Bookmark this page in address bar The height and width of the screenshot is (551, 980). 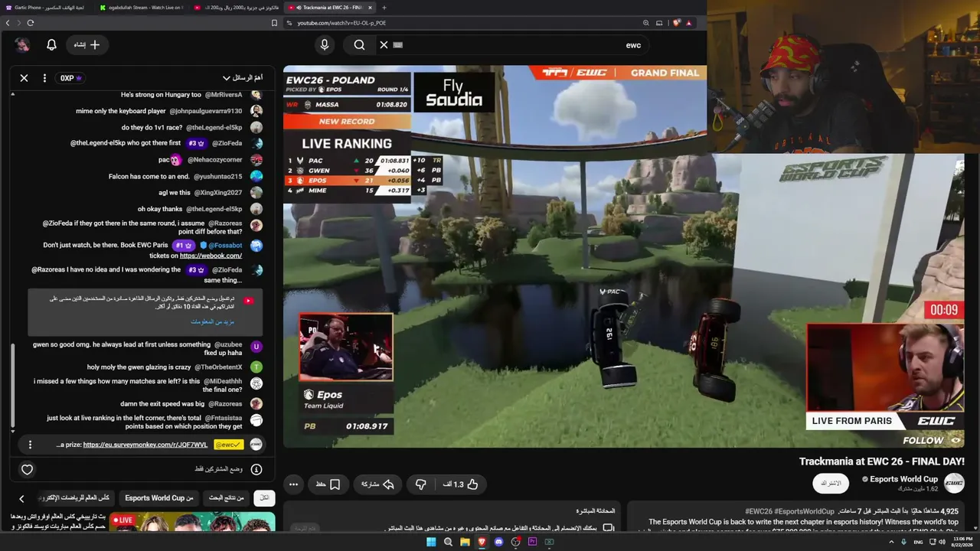point(275,23)
